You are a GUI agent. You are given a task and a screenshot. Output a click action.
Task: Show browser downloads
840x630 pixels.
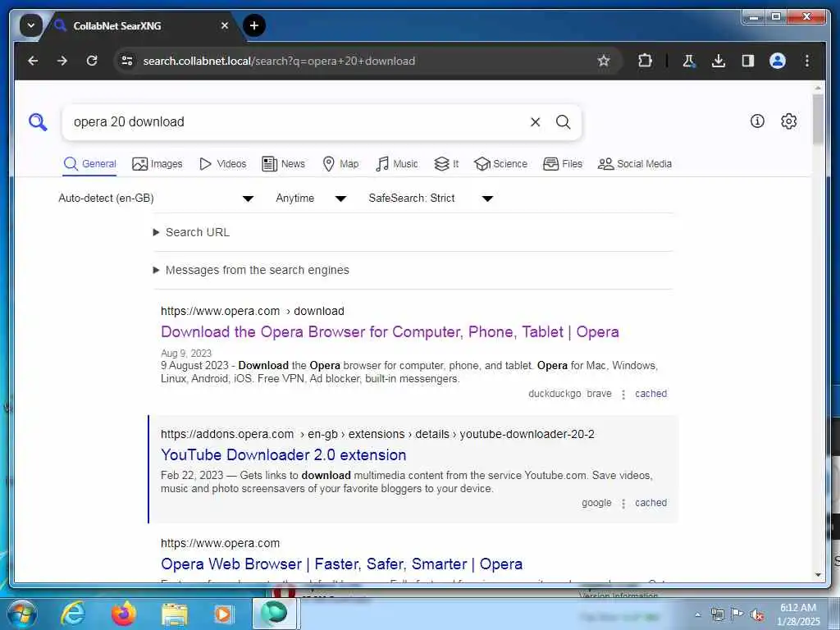tap(719, 61)
